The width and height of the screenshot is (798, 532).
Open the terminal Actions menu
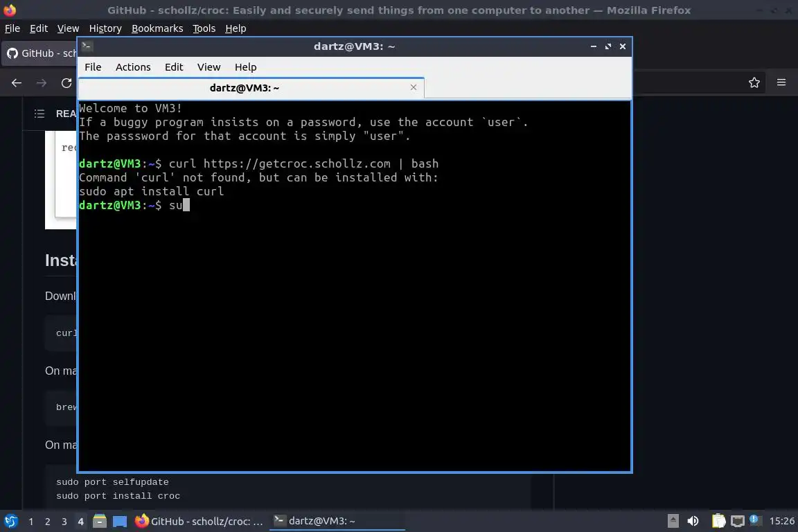click(133, 67)
